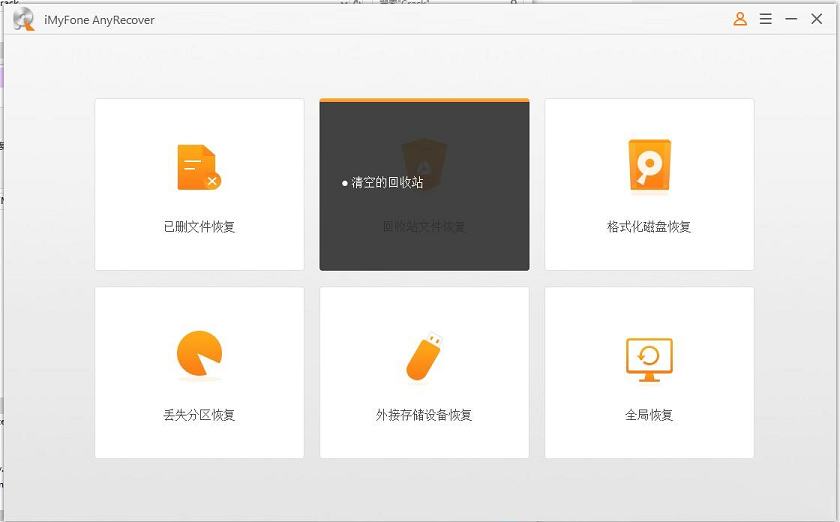Click the 清空的回收站 overlay text
Image resolution: width=840 pixels, height=522 pixels.
coord(387,183)
